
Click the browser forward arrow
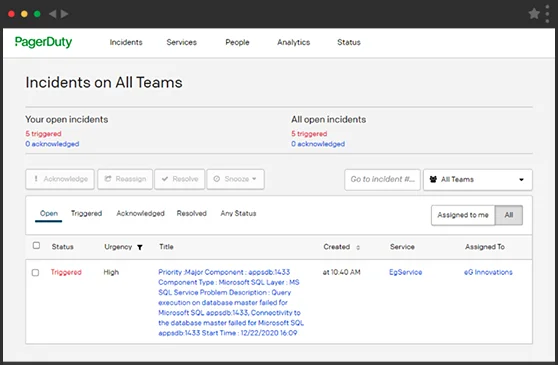pyautogui.click(x=64, y=14)
